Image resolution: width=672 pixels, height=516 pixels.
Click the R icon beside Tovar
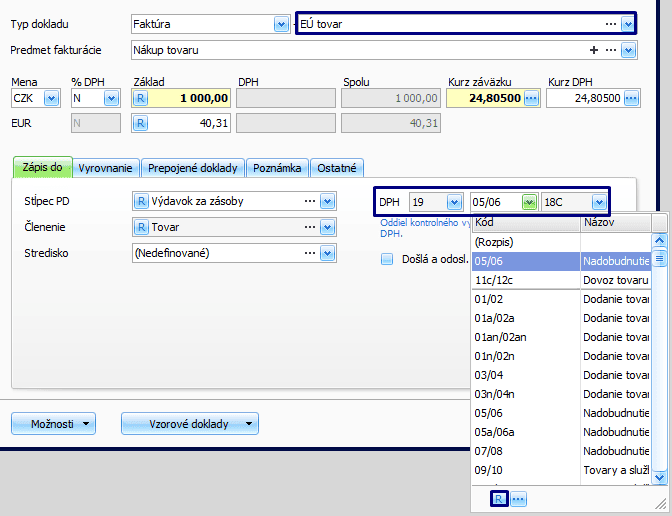tap(141, 227)
